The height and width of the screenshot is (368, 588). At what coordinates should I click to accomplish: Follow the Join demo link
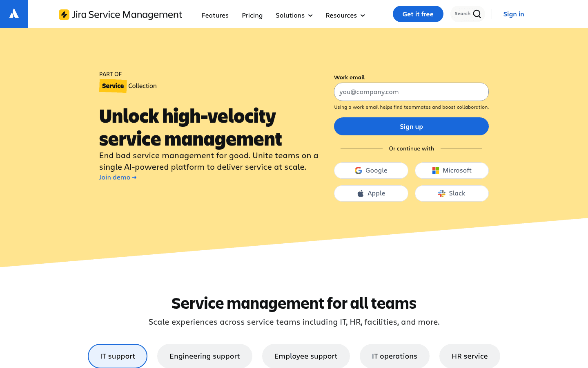[118, 177]
